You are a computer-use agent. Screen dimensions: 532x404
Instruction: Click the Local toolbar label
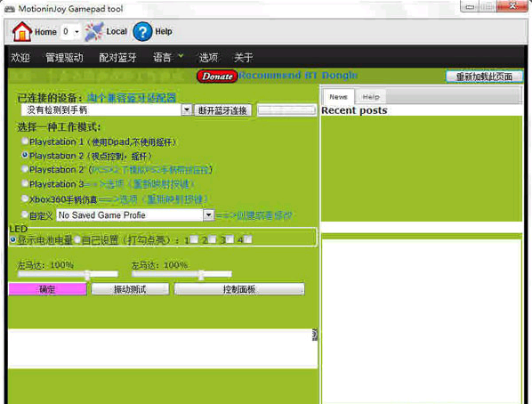(x=117, y=31)
